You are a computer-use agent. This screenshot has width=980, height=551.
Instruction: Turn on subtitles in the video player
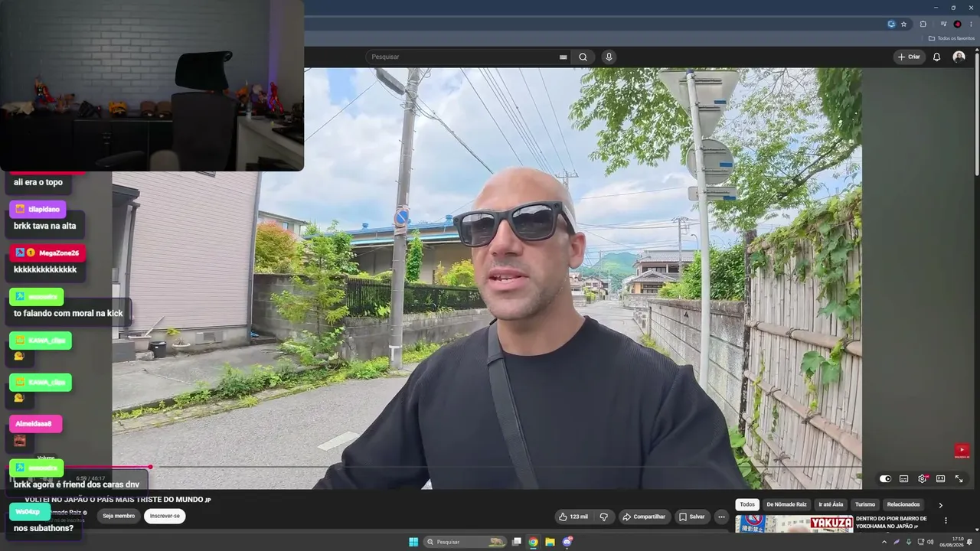(x=904, y=479)
